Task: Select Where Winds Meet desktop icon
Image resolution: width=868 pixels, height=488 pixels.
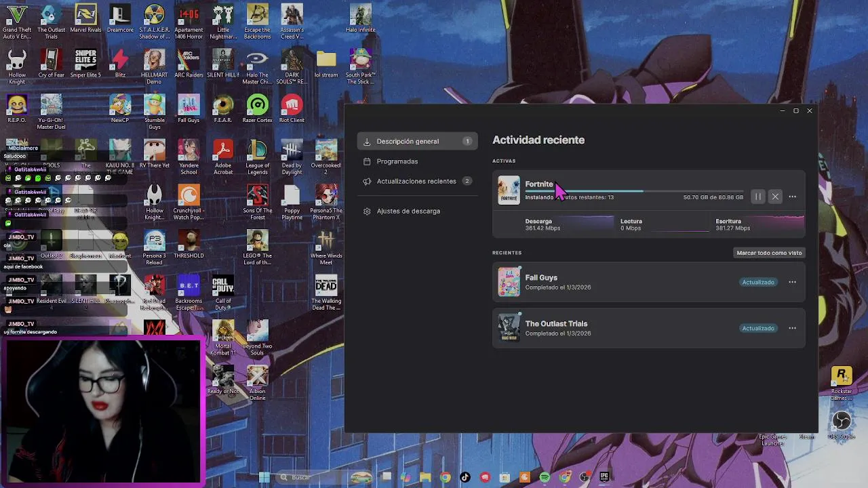Action: click(326, 248)
